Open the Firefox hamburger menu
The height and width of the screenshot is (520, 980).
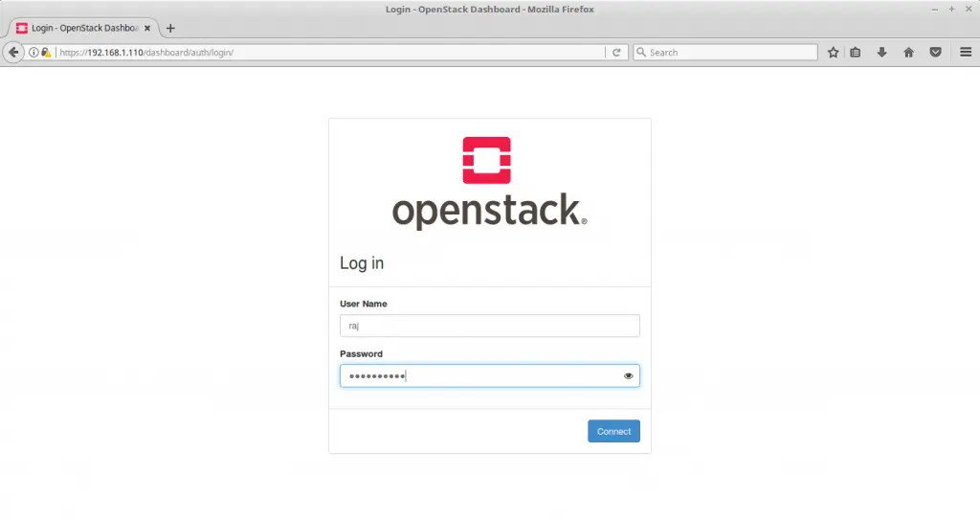pyautogui.click(x=966, y=53)
